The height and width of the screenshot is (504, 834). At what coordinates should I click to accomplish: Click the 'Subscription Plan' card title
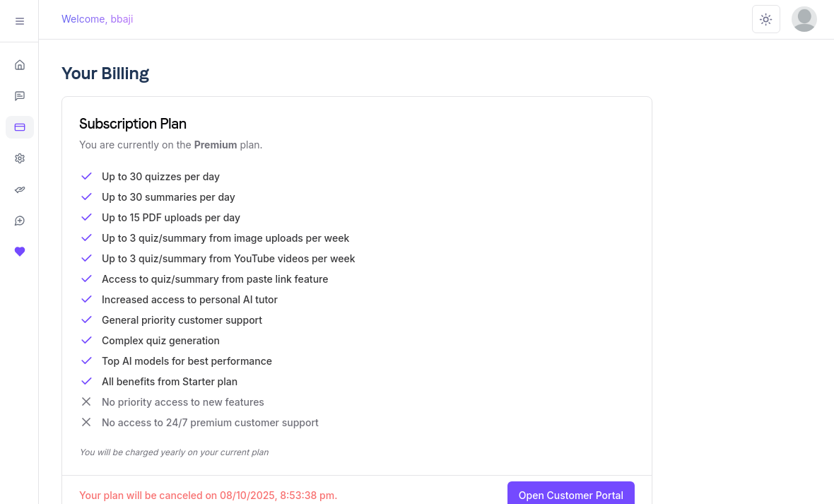(133, 124)
